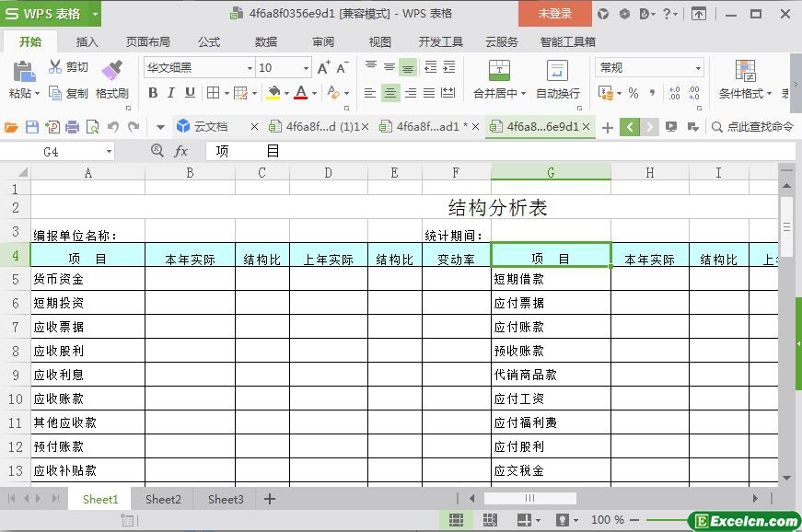
Task: Click the Merge and Center (合并居中) icon
Action: pos(498,71)
